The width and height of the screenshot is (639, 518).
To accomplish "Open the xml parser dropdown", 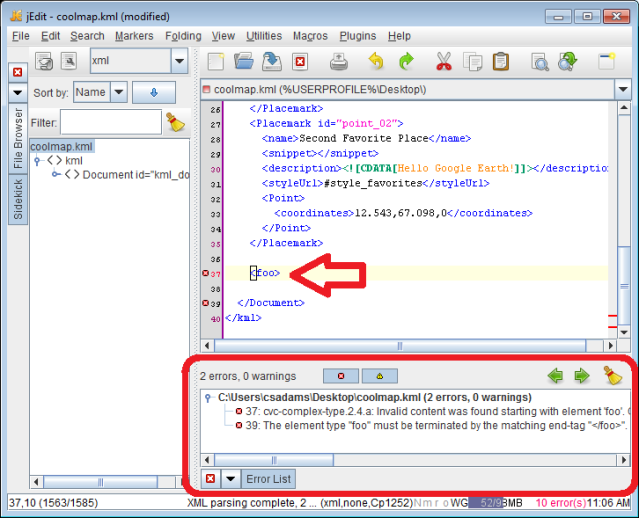I will coord(179,61).
